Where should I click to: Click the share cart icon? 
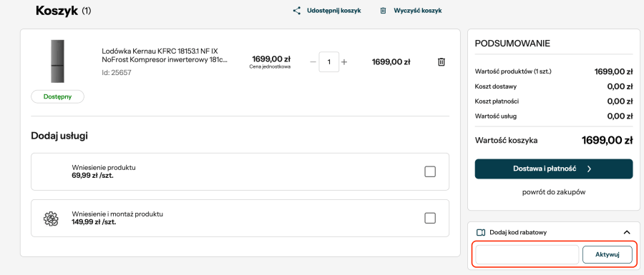(x=296, y=11)
